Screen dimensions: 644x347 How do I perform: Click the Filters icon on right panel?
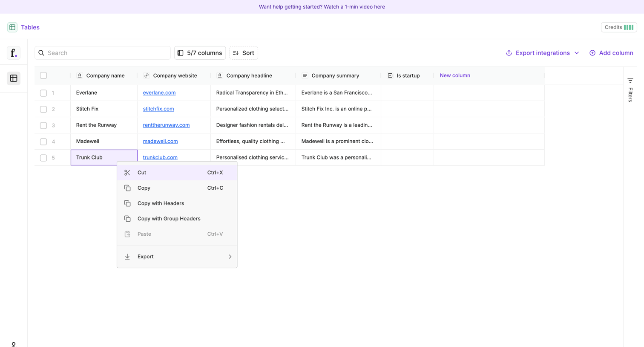[630, 81]
